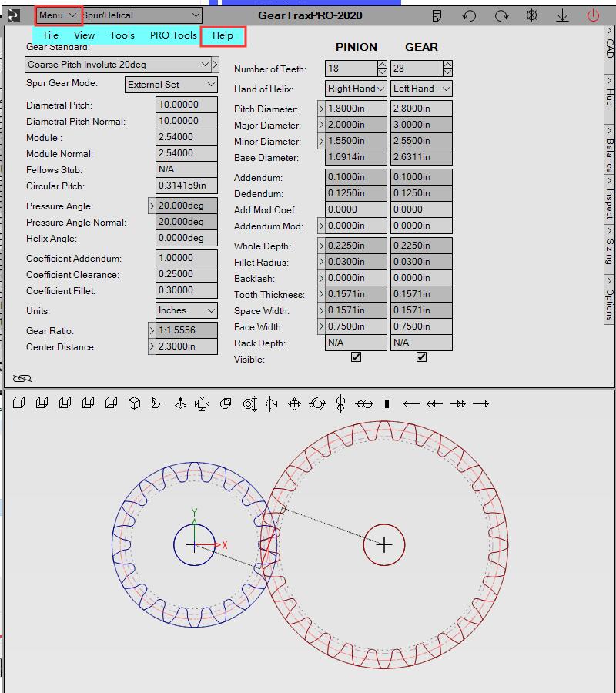
Task: Select the isometric cube view icon
Action: point(134,403)
